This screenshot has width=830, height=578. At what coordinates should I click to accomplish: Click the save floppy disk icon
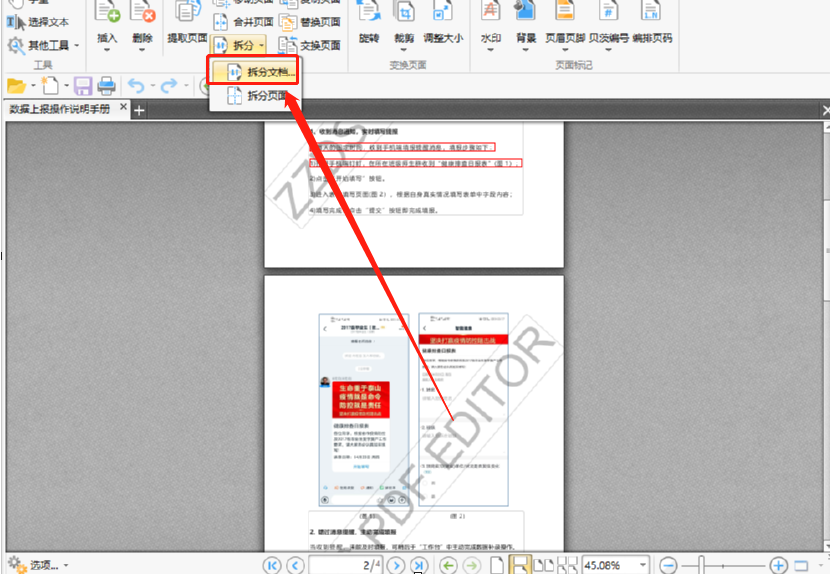[x=83, y=86]
